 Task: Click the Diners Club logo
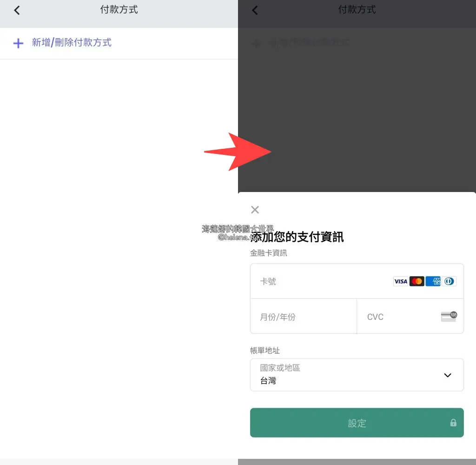coord(449,281)
